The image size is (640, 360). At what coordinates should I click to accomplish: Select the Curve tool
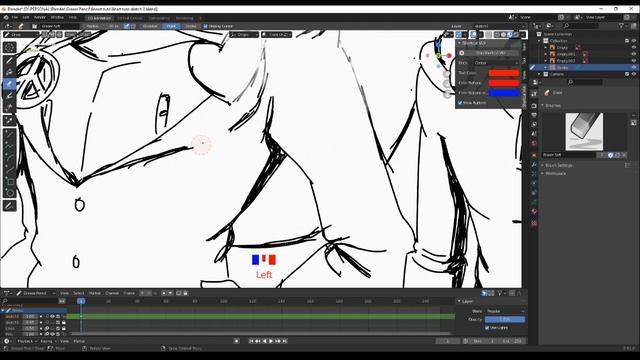click(9, 170)
